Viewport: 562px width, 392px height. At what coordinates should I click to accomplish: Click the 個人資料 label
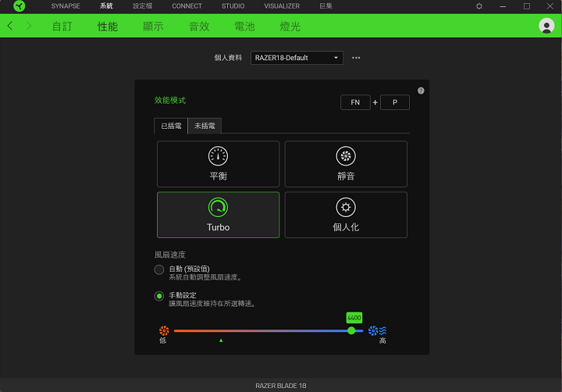[x=228, y=58]
